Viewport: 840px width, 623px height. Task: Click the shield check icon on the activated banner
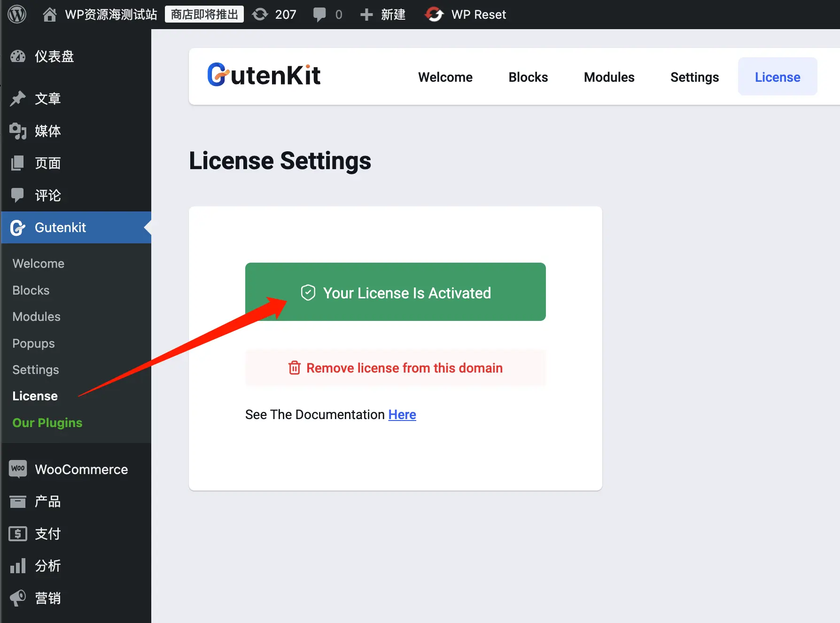[x=308, y=293]
